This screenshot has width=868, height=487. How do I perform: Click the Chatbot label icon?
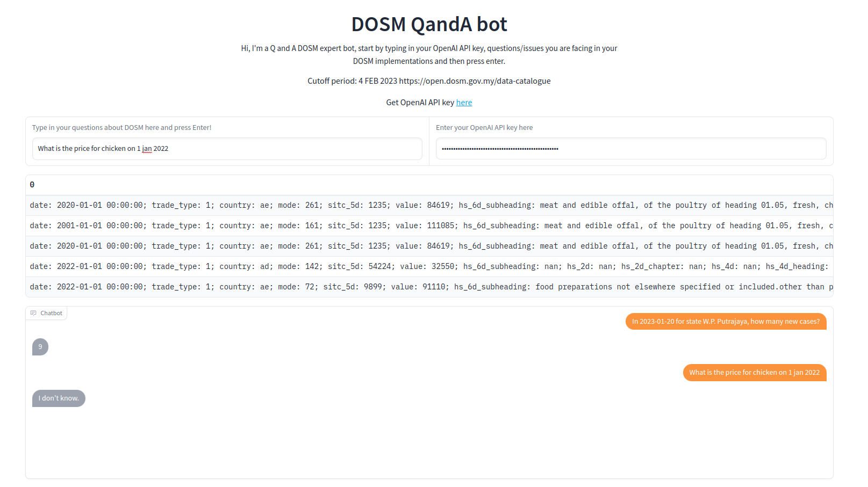tap(33, 313)
